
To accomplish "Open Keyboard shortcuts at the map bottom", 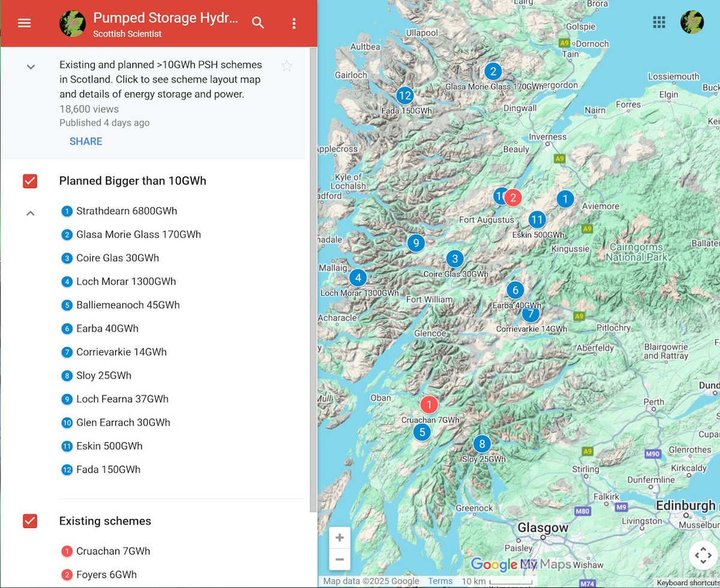I will tap(688, 583).
